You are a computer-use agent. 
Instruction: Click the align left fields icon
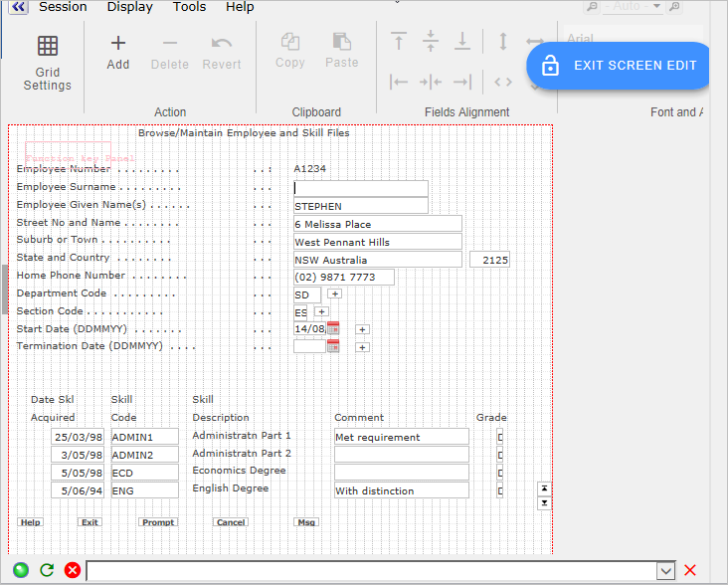(x=399, y=83)
